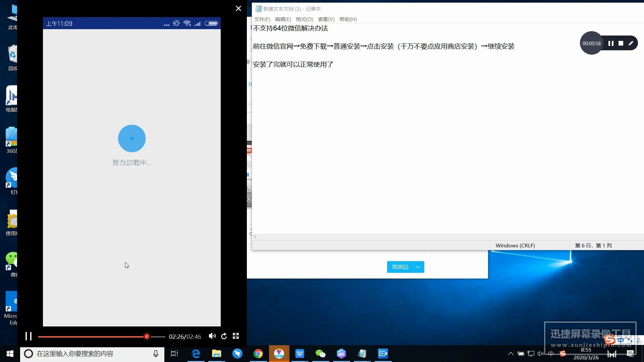
Task: Click the 查看(V) menu in Notepad
Action: (325, 19)
